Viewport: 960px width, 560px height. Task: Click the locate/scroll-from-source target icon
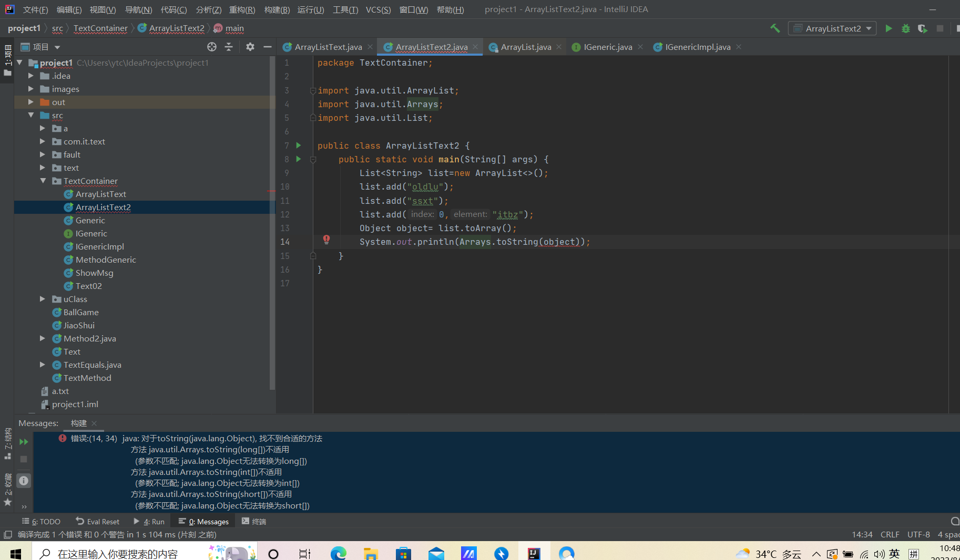click(212, 47)
